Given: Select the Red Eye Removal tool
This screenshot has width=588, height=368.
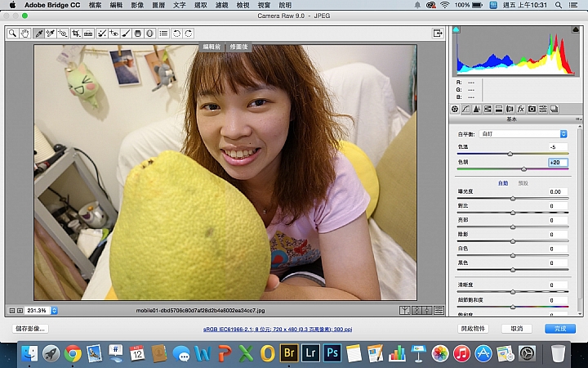Looking at the screenshot, I should tap(114, 34).
